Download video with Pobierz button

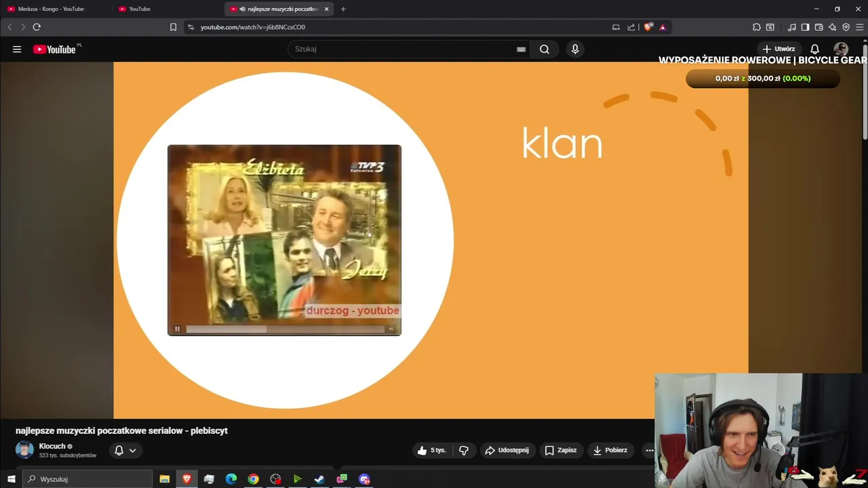point(610,450)
